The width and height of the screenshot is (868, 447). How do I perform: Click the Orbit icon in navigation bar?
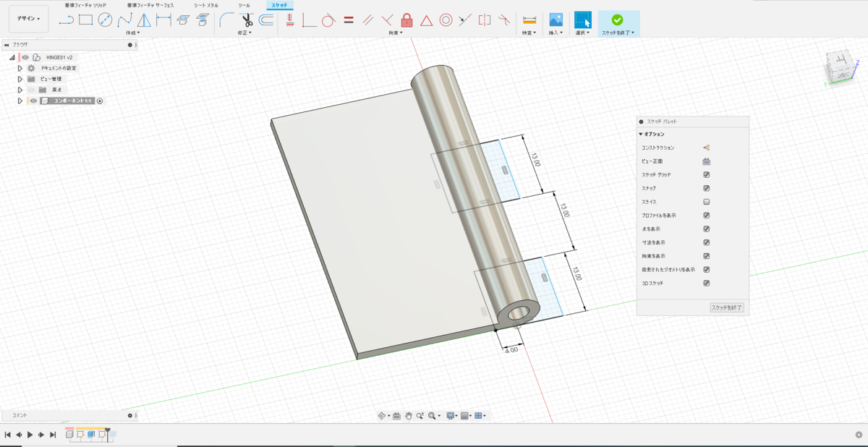382,416
